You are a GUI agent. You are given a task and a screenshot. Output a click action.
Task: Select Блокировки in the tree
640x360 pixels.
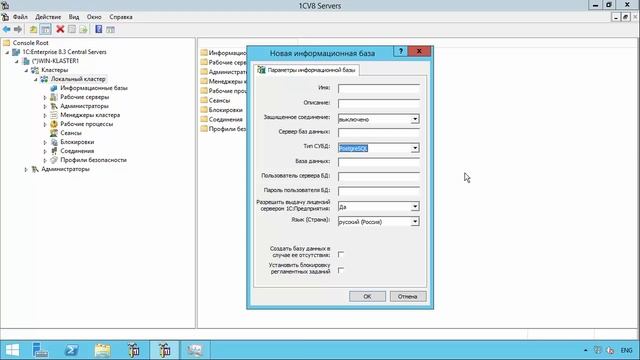pos(77,142)
